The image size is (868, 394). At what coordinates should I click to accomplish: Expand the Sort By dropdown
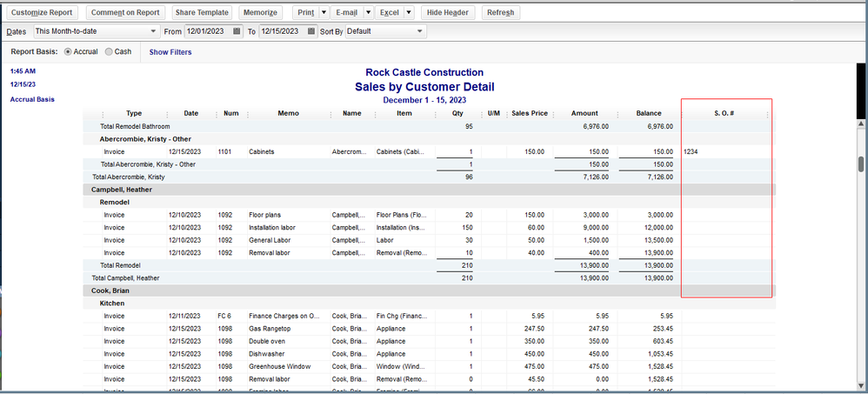(420, 32)
